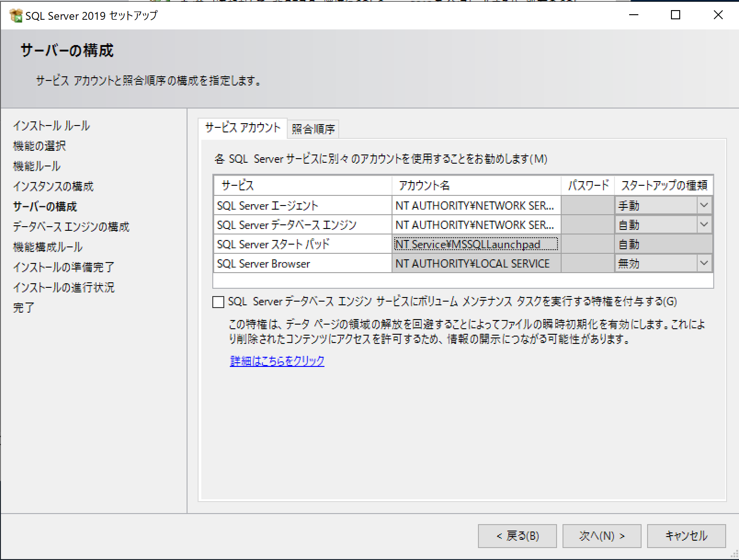
Task: Select the SQL Server データベース エンジン service row
Action: (302, 225)
